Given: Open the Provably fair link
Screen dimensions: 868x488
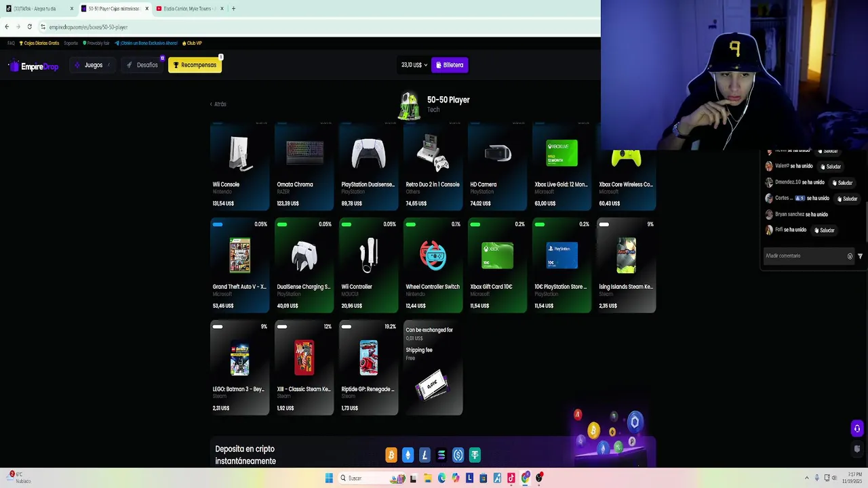Looking at the screenshot, I should click(96, 43).
